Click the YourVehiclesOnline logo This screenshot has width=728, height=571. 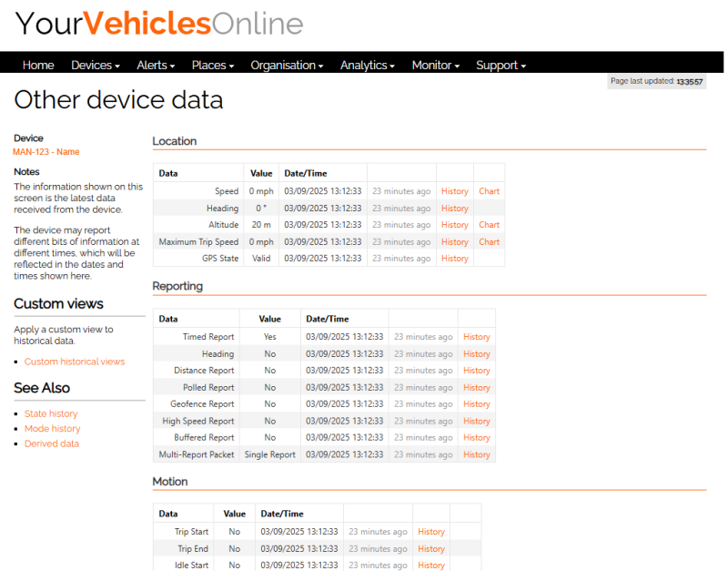click(159, 24)
